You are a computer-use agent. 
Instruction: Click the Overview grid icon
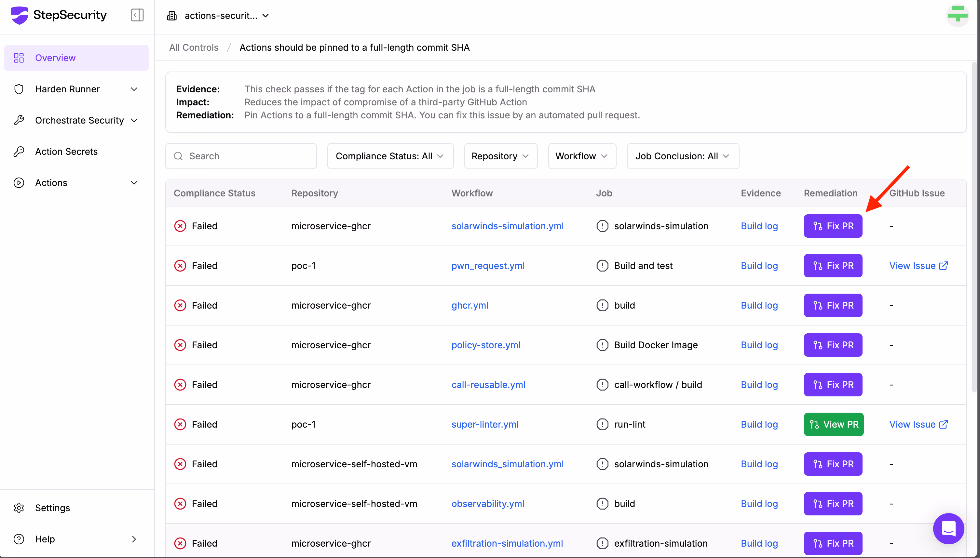pos(19,58)
